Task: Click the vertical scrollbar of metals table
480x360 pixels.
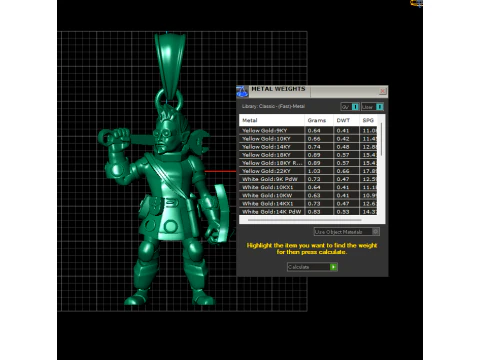Action: click(x=381, y=139)
